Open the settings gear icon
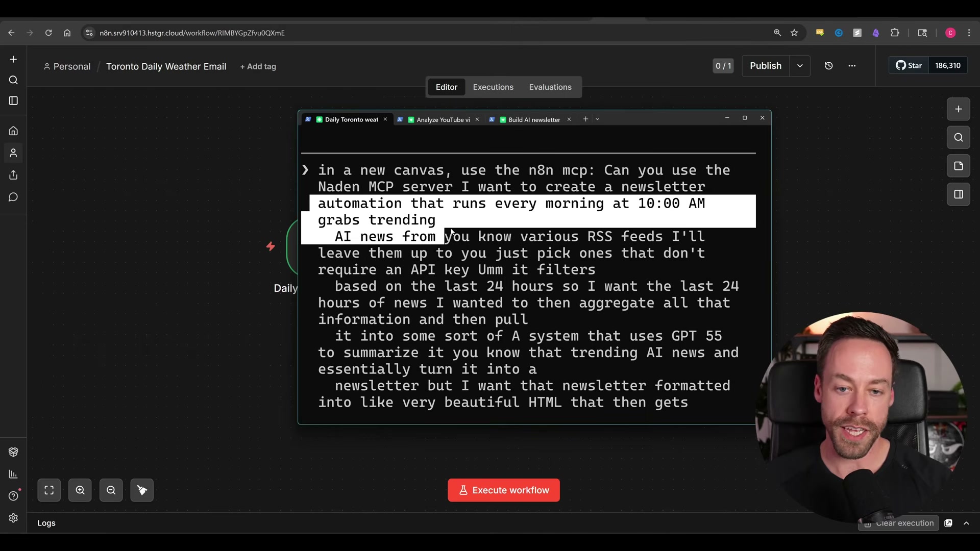The height and width of the screenshot is (551, 980). point(13,518)
